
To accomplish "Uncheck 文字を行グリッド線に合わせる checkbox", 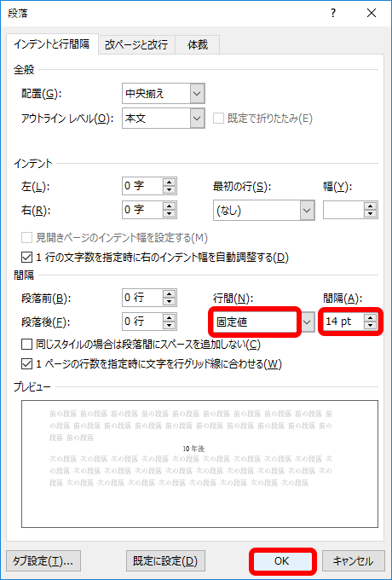I will coord(26,364).
